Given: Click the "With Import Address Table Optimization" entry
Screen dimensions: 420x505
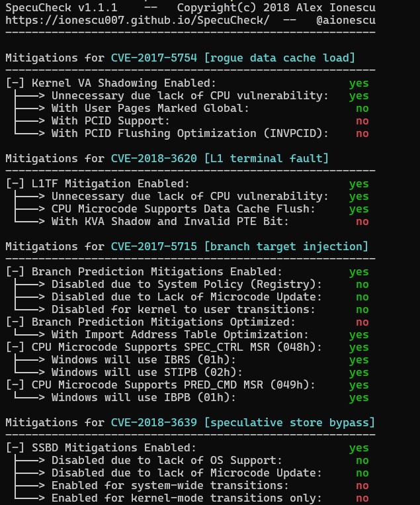Looking at the screenshot, I should click(x=179, y=335).
